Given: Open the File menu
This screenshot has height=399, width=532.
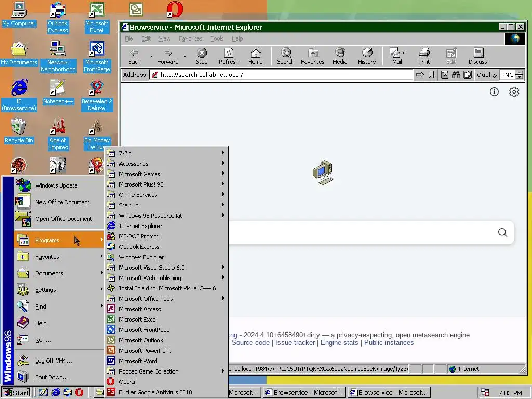Looking at the screenshot, I should coord(129,38).
